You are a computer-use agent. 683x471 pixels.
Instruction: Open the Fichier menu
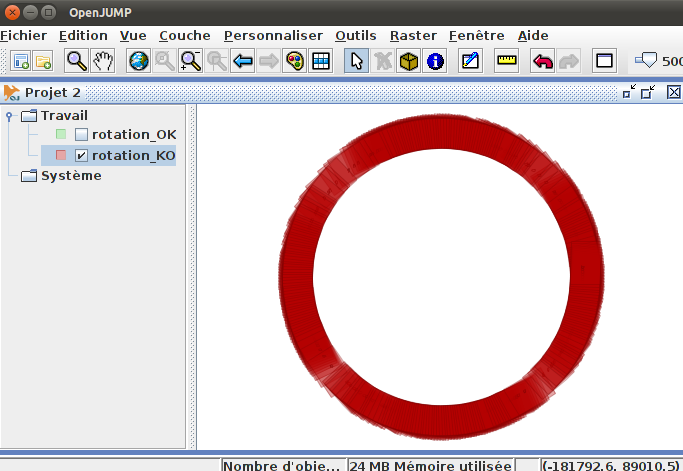tap(24, 36)
